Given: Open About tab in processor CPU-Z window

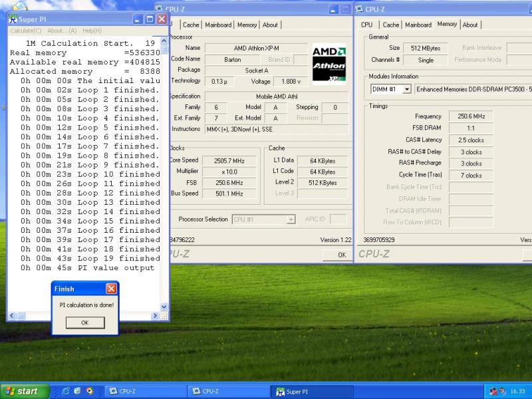Looking at the screenshot, I should pos(270,25).
